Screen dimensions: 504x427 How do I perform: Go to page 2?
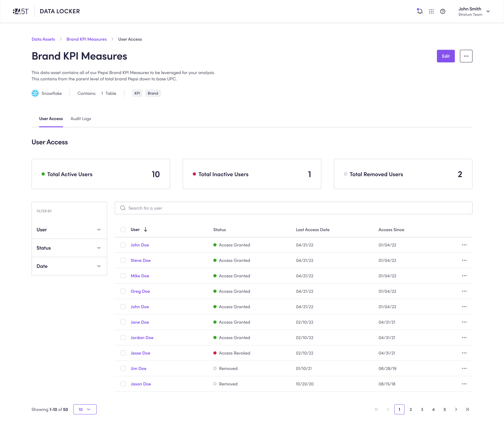click(x=411, y=409)
